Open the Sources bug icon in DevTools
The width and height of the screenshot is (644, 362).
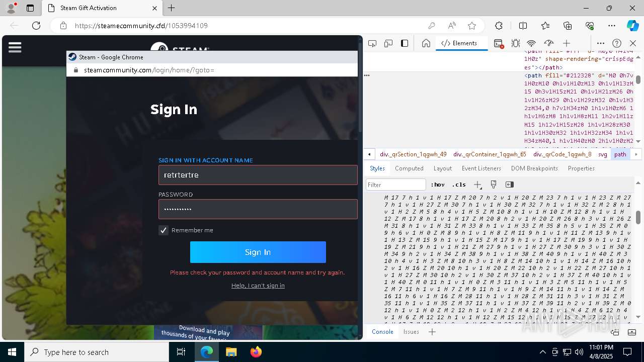(516, 43)
